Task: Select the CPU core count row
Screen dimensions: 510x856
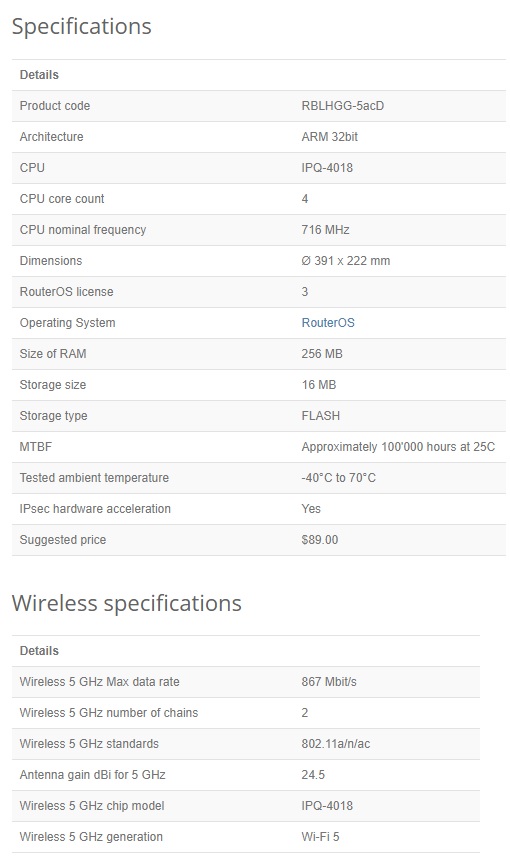Action: [x=259, y=199]
